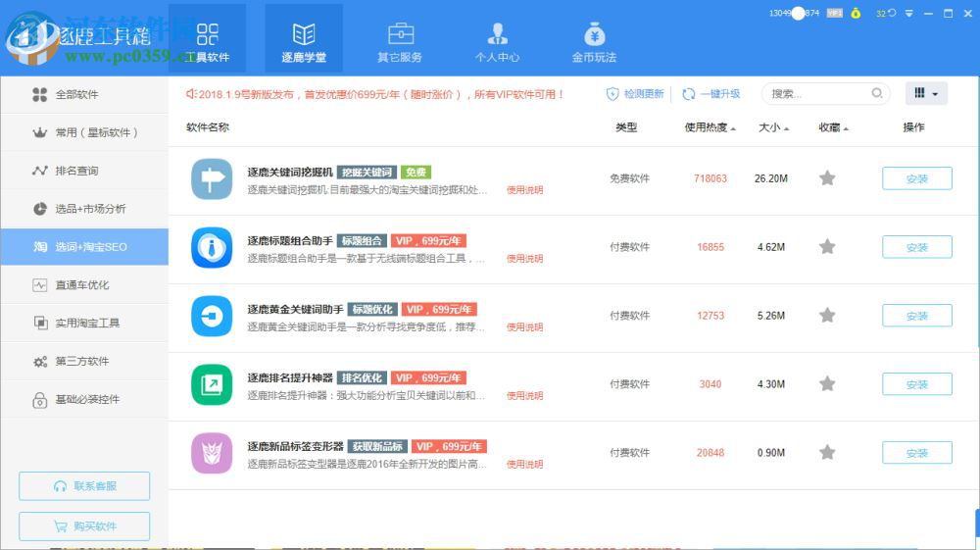980x550 pixels.
Task: Open 直通车优化 category
Action: coord(84,285)
